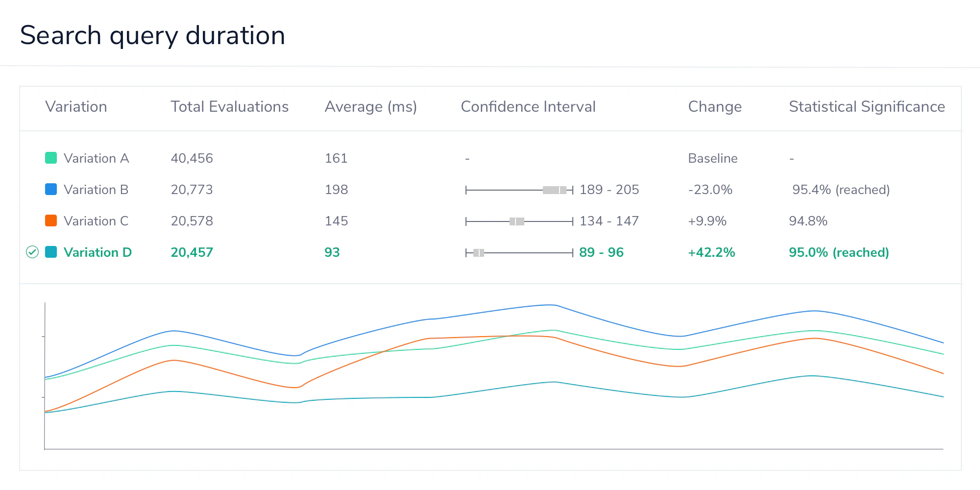Select the winner checkmark beside Variation D

pyautogui.click(x=32, y=252)
